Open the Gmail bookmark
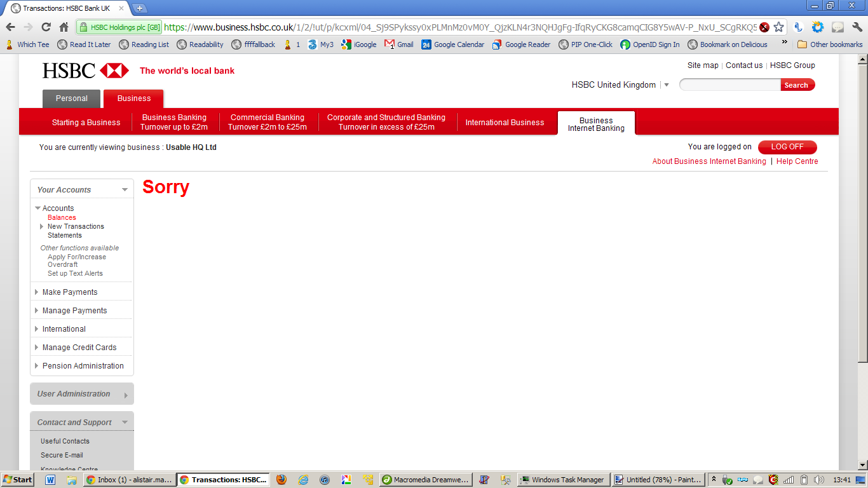The height and width of the screenshot is (488, 868). pos(398,44)
